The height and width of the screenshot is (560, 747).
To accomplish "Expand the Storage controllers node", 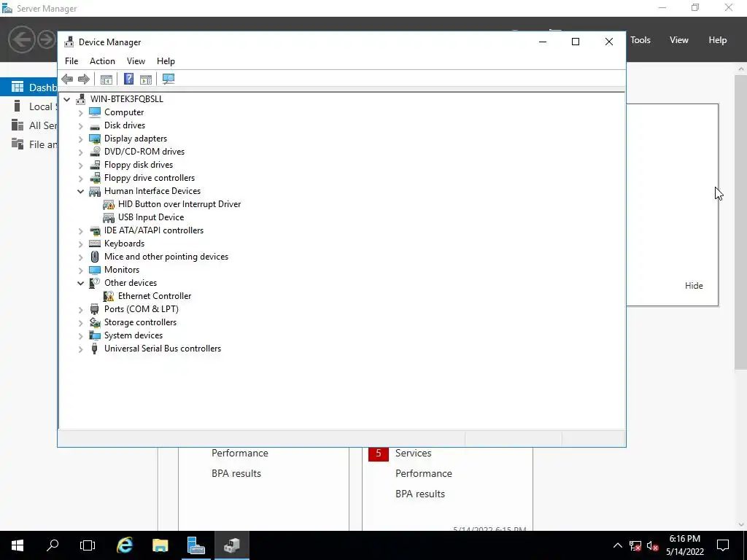I will coord(80,323).
